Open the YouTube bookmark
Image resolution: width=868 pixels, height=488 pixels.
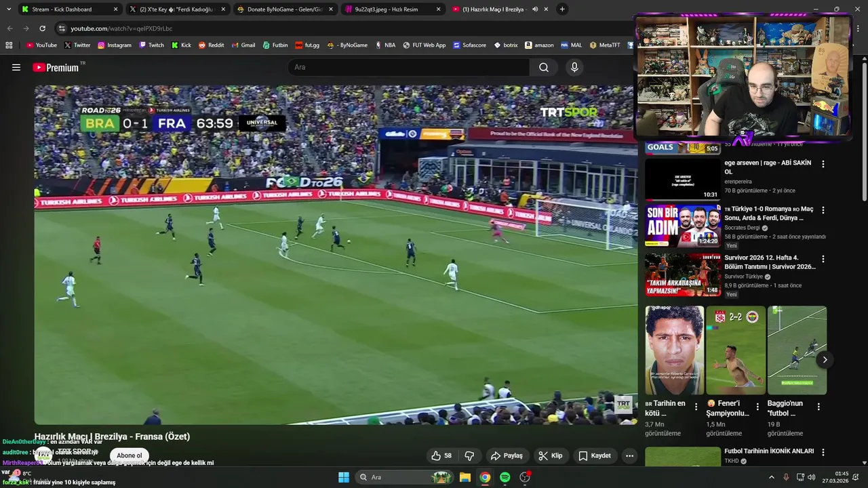pos(41,45)
